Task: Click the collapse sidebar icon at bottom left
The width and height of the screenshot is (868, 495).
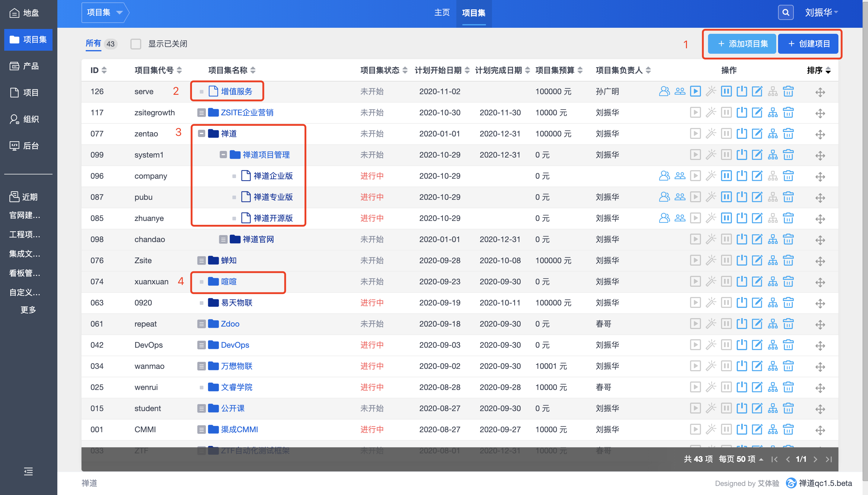Action: coord(28,471)
